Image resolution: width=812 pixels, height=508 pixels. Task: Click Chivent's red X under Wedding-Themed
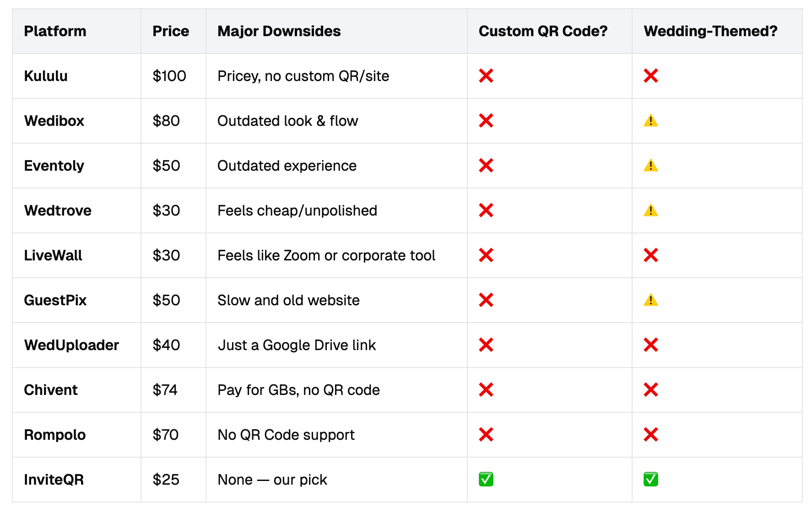650,390
